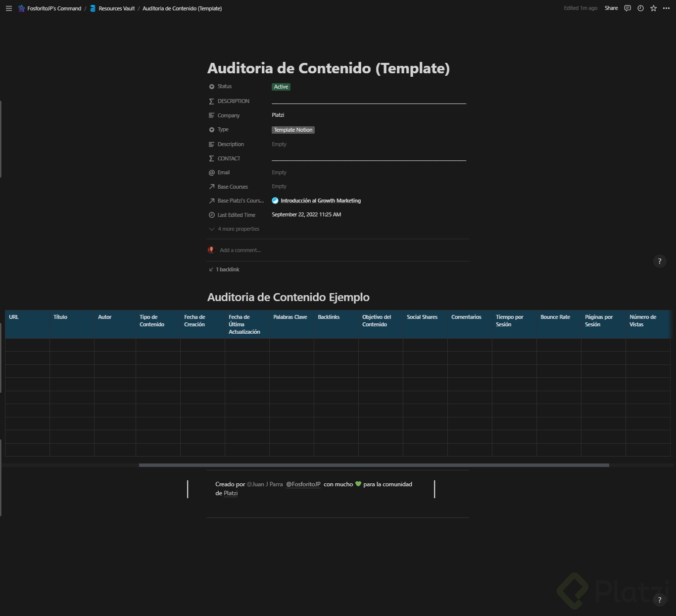Viewport: 676px width, 616px height.
Task: Click the Base Courses relation arrow icon
Action: (212, 187)
